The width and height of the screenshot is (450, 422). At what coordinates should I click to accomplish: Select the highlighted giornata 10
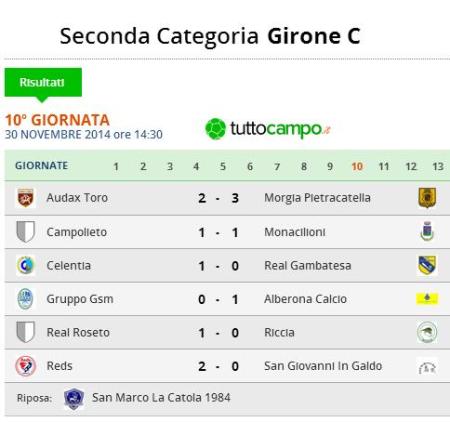pyautogui.click(x=357, y=166)
